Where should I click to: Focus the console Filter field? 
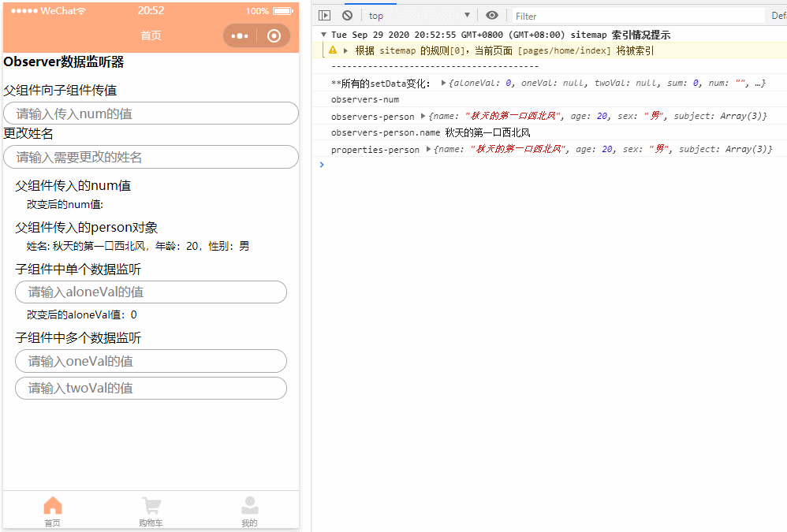[637, 16]
